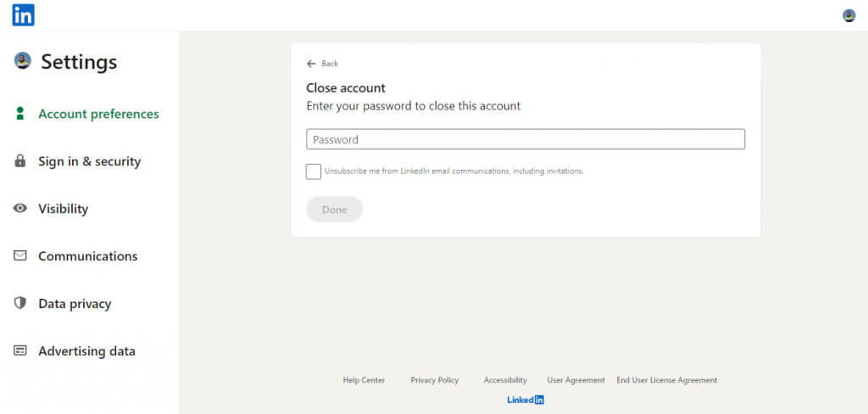Click the Advertising data newspaper icon
The image size is (868, 414).
pos(20,350)
